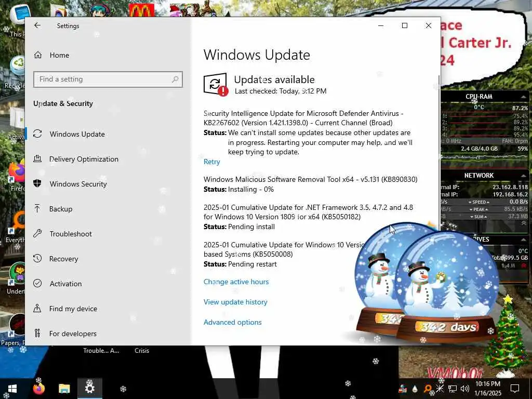
Task: Click the flag-colored tray icon
Action: click(x=403, y=389)
